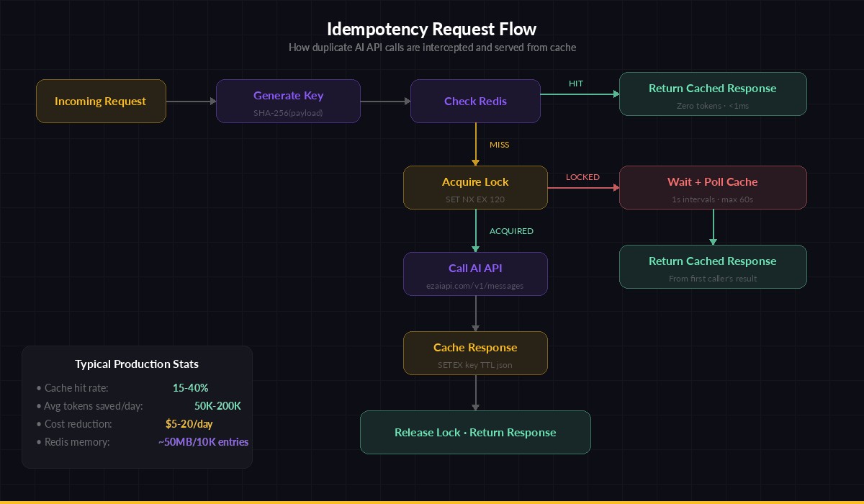The width and height of the screenshot is (864, 504).
Task: Click the Release Lock Return Response node
Action: pyautogui.click(x=475, y=432)
